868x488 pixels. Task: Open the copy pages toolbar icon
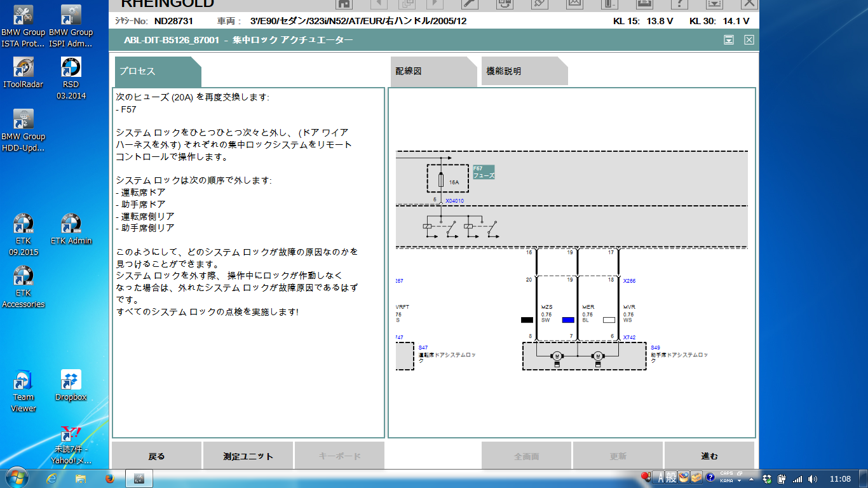click(407, 4)
